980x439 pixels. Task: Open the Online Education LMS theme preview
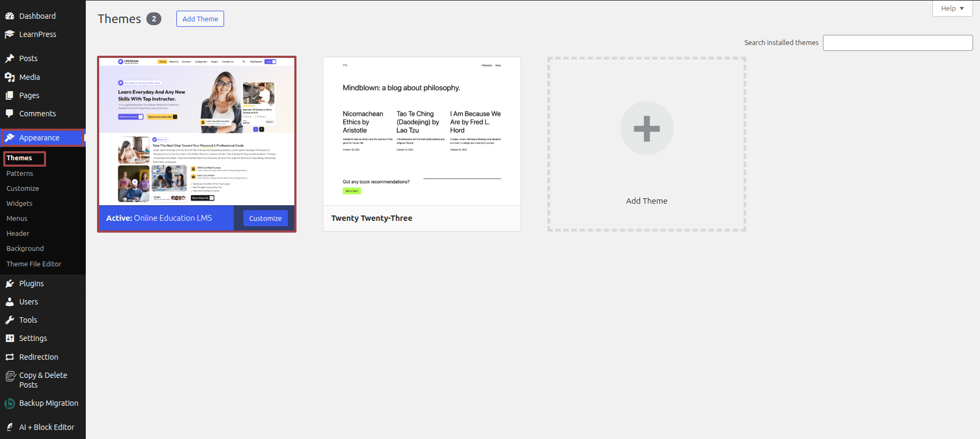click(x=197, y=131)
